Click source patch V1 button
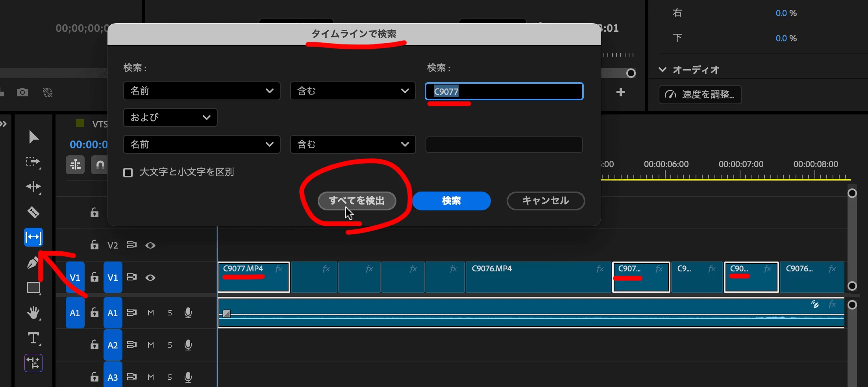Viewport: 868px width, 387px height. [75, 277]
